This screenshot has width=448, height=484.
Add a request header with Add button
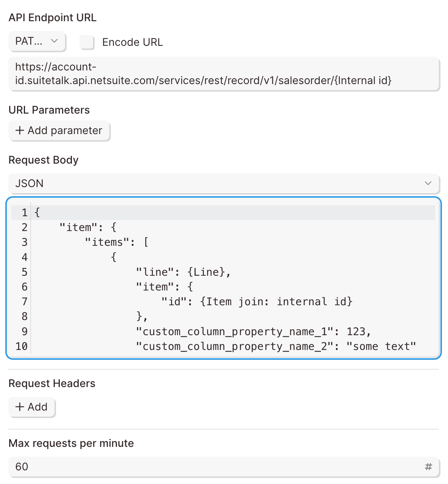point(32,407)
